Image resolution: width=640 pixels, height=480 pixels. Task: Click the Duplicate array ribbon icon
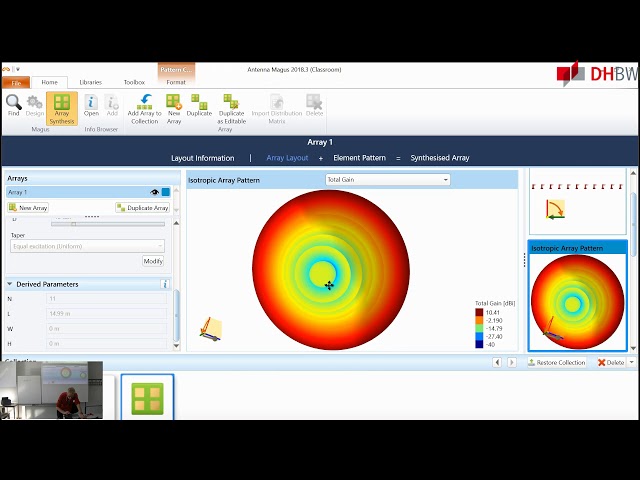[x=199, y=104]
